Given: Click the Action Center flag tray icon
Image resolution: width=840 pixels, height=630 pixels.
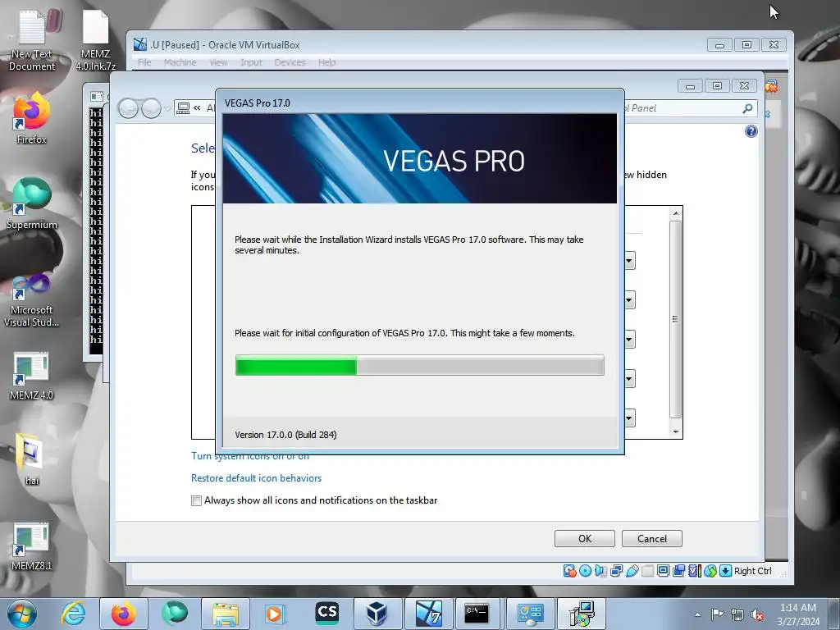Looking at the screenshot, I should pyautogui.click(x=717, y=614).
